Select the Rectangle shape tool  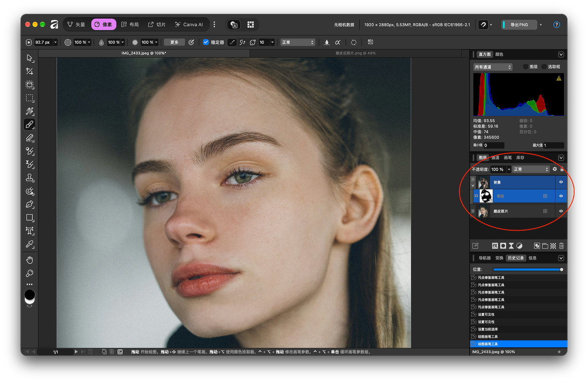[29, 218]
